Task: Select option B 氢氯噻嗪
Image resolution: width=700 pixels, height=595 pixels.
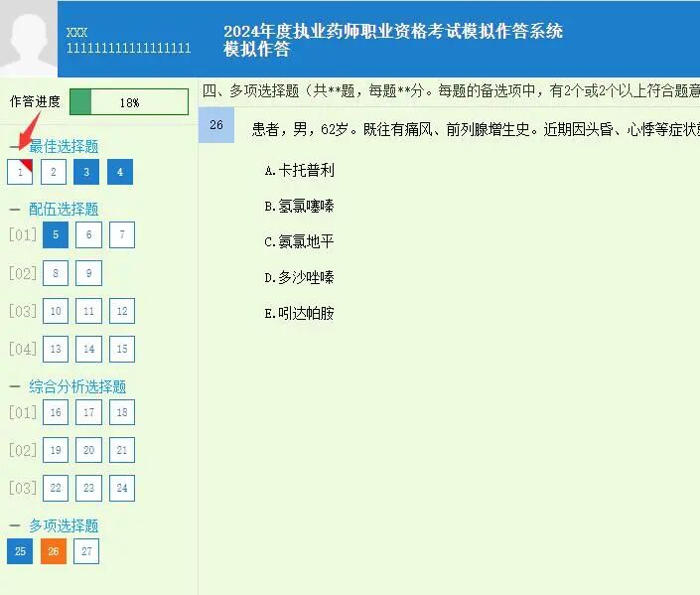Action: tap(299, 206)
